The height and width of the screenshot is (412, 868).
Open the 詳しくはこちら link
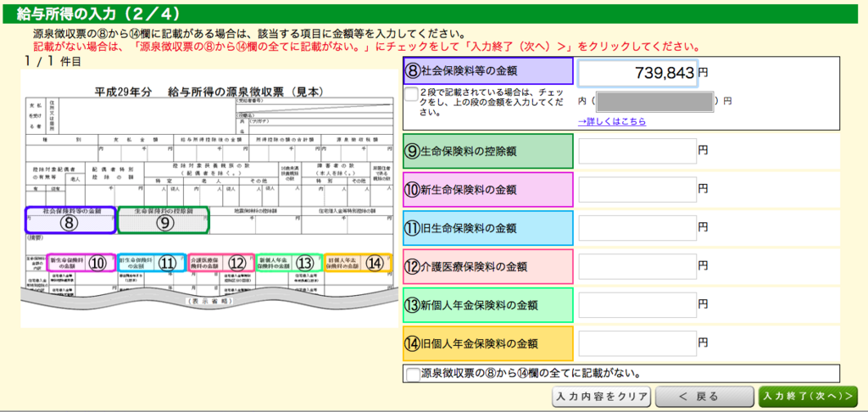612,121
